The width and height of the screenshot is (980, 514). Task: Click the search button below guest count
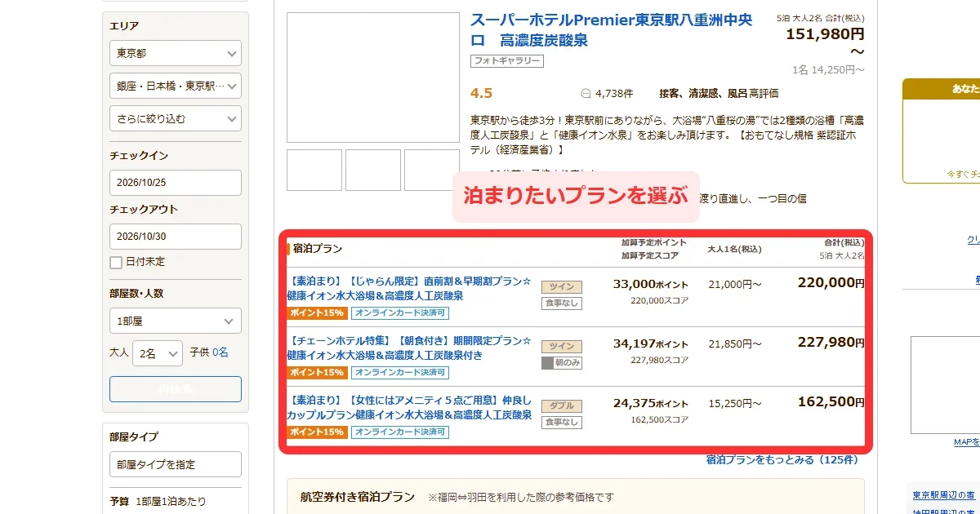click(176, 389)
